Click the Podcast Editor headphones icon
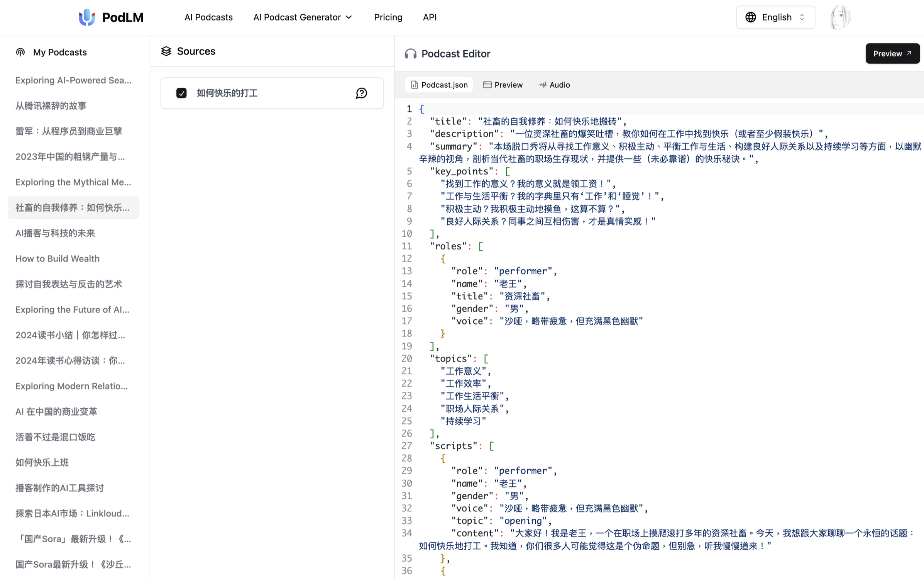Image resolution: width=924 pixels, height=579 pixels. point(410,54)
